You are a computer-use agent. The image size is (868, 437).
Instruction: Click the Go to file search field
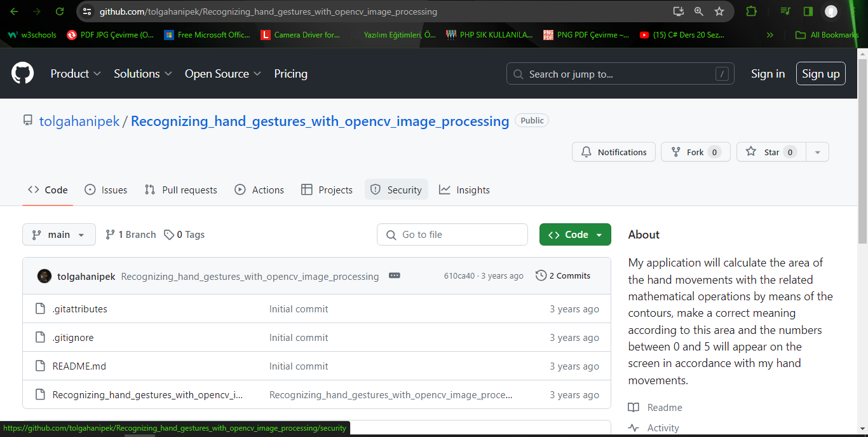coord(452,235)
